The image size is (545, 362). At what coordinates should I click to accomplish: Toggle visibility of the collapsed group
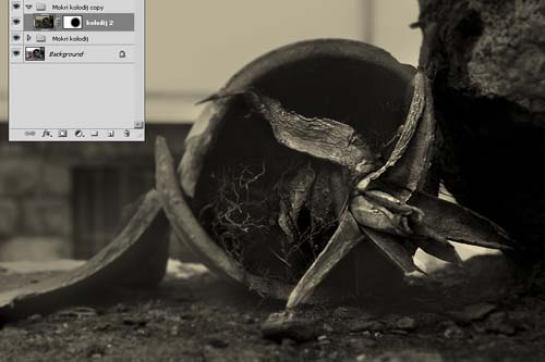[x=16, y=38]
